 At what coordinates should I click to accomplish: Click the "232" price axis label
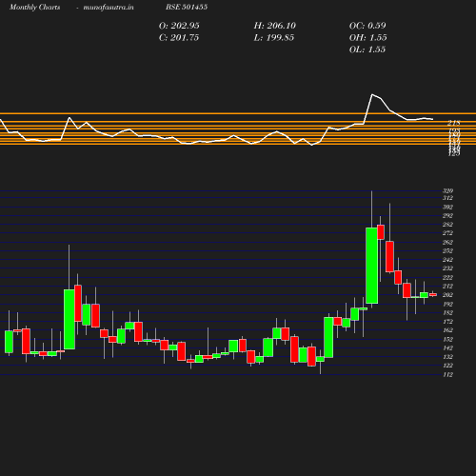(x=447, y=268)
